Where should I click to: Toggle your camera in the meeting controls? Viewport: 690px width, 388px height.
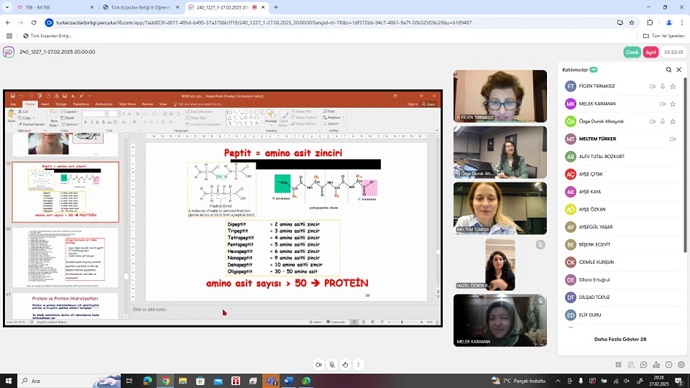[x=319, y=365]
